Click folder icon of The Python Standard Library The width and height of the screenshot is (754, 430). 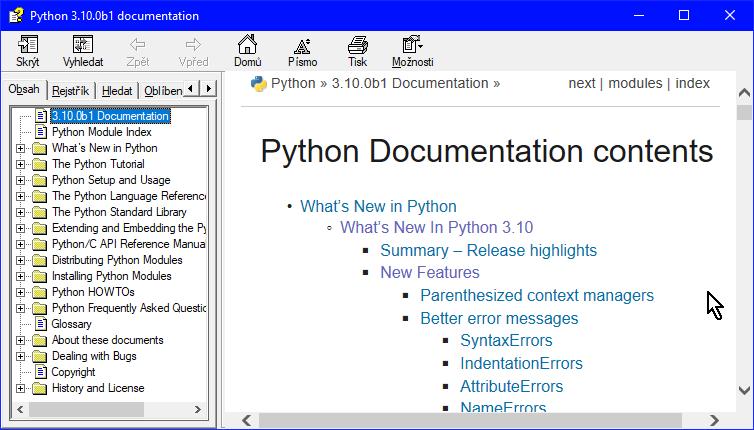point(39,212)
